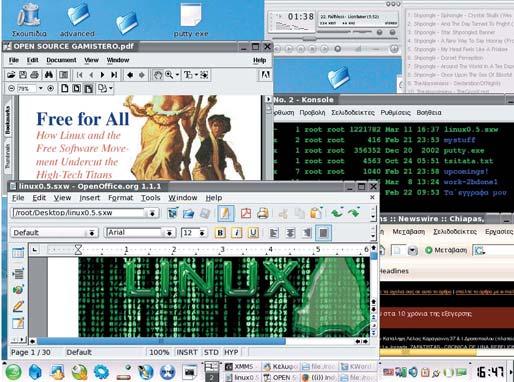Click the Print icon in the PDF viewer
Viewport: 514px width, 382px height.
34,75
